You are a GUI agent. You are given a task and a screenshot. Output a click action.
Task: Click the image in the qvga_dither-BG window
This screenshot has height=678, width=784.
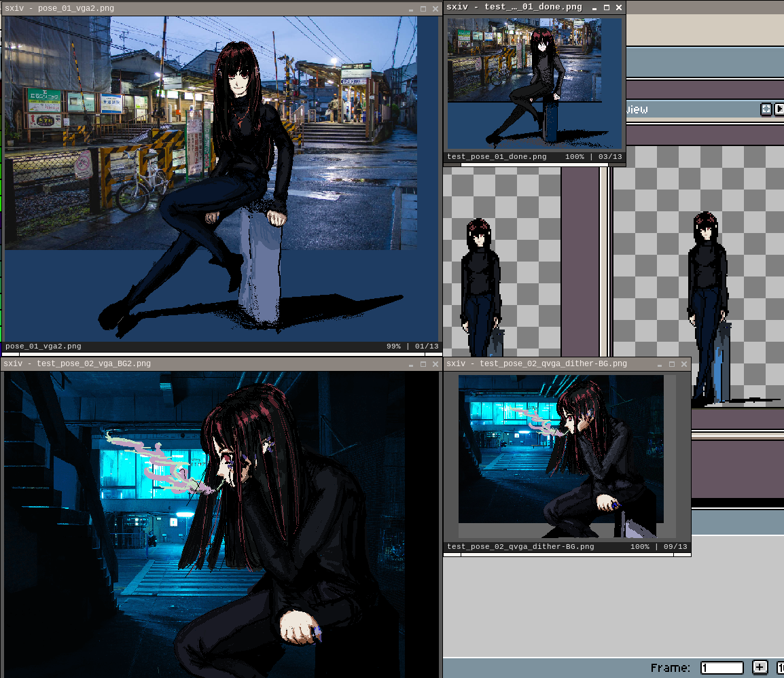click(x=567, y=457)
